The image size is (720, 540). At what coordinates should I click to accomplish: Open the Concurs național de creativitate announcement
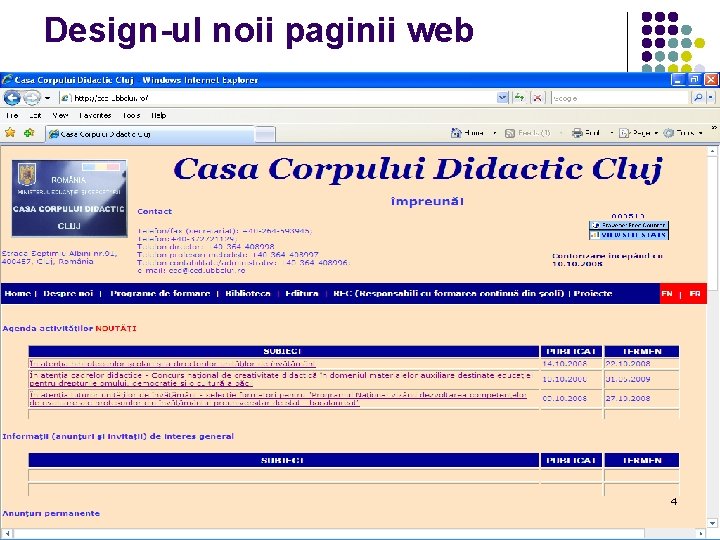coord(280,379)
